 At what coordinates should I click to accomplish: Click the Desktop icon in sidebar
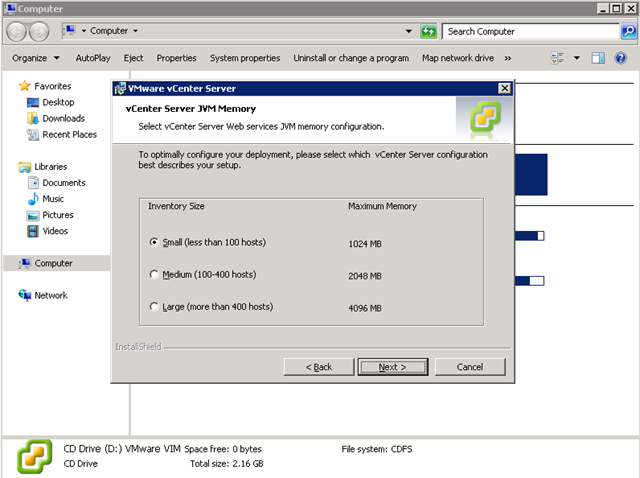coord(33,102)
